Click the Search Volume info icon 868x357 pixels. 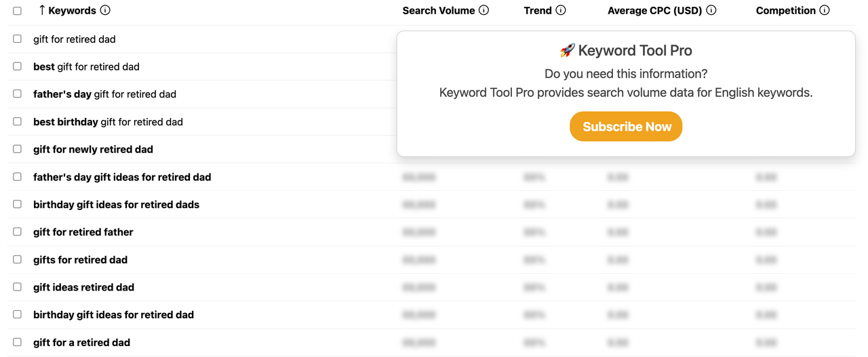pyautogui.click(x=484, y=10)
